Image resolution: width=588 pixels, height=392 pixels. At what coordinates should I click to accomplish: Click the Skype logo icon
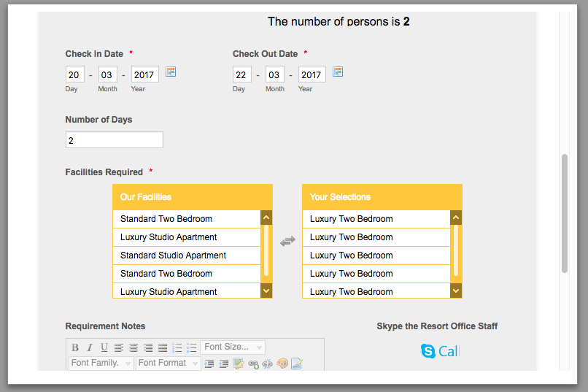[428, 351]
